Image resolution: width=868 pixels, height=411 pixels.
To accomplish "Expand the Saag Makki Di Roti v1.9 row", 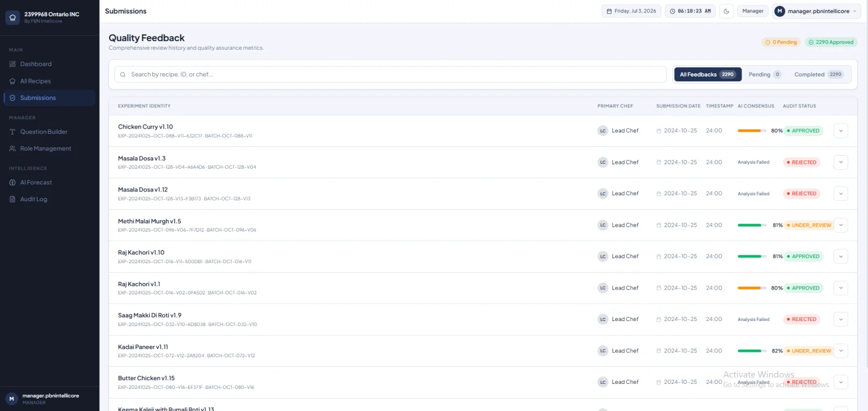I will (841, 319).
